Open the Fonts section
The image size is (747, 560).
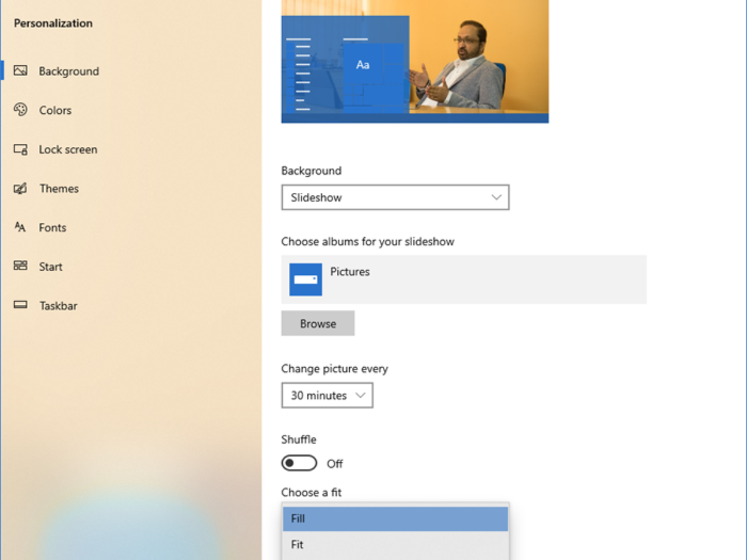point(52,228)
